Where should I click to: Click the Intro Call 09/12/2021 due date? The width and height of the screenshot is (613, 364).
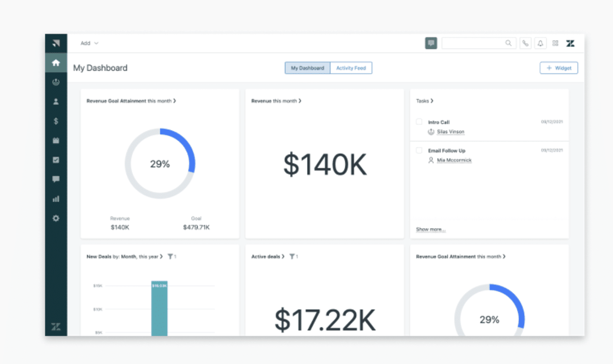pos(552,122)
